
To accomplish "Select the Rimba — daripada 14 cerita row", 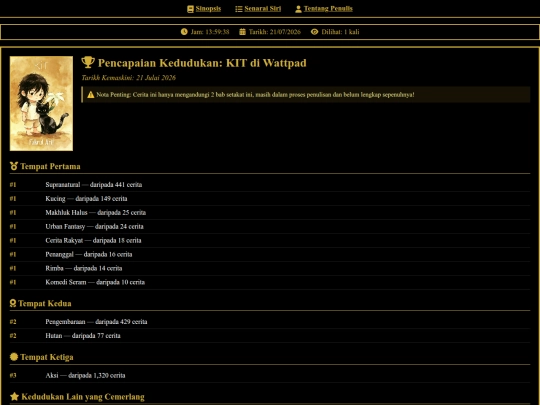I will click(270, 268).
